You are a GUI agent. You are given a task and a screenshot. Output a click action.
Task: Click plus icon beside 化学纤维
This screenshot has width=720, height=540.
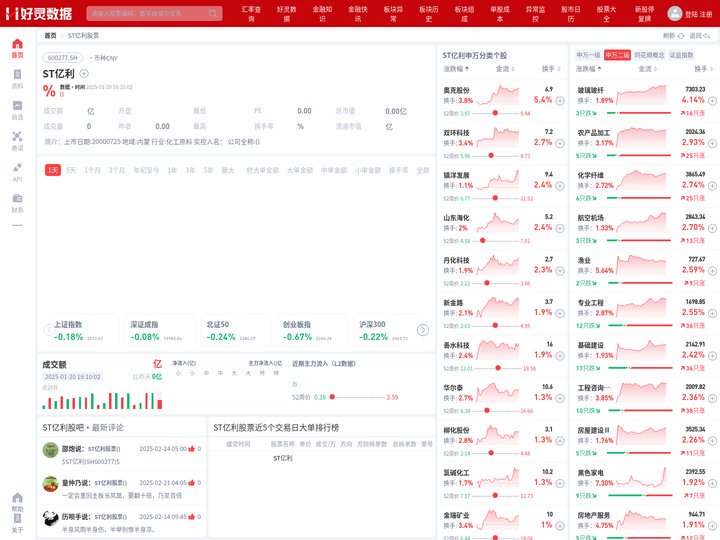(712, 186)
